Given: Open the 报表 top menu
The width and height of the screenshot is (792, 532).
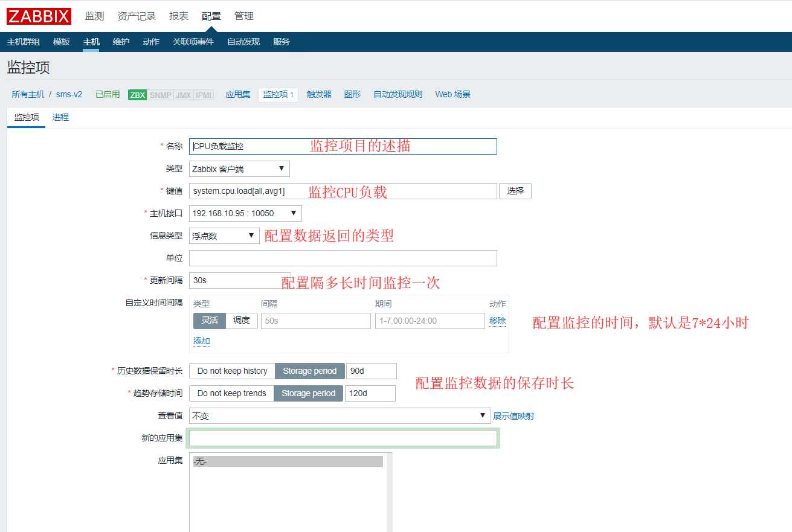Looking at the screenshot, I should pos(179,16).
